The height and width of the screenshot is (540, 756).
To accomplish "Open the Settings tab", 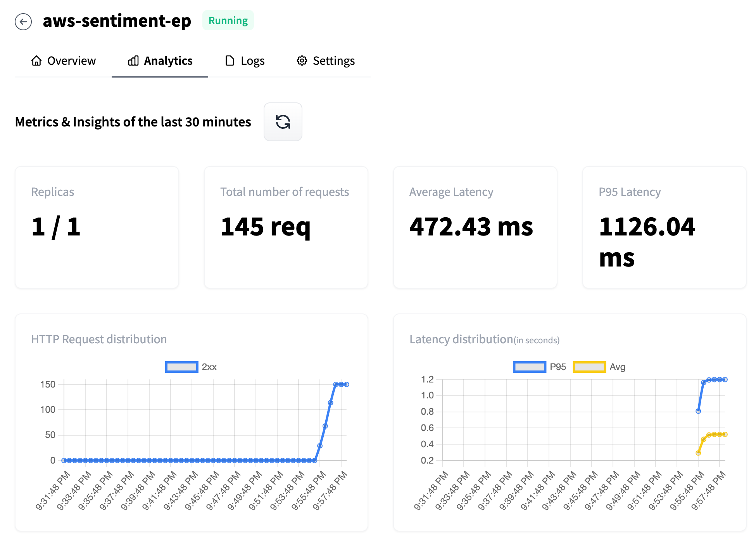I will coord(333,61).
